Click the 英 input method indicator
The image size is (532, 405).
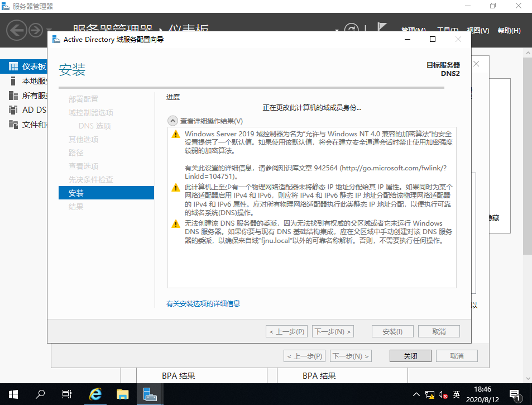pos(456,394)
